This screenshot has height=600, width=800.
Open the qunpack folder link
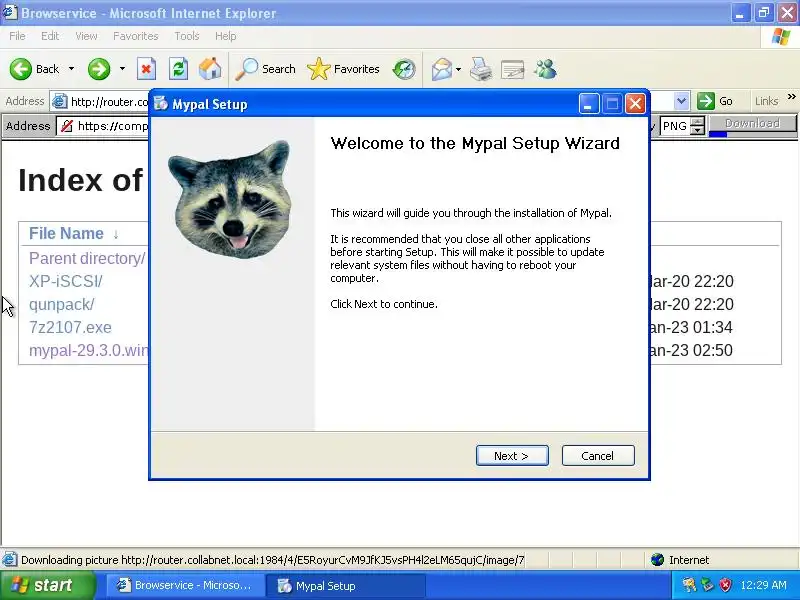click(x=61, y=304)
